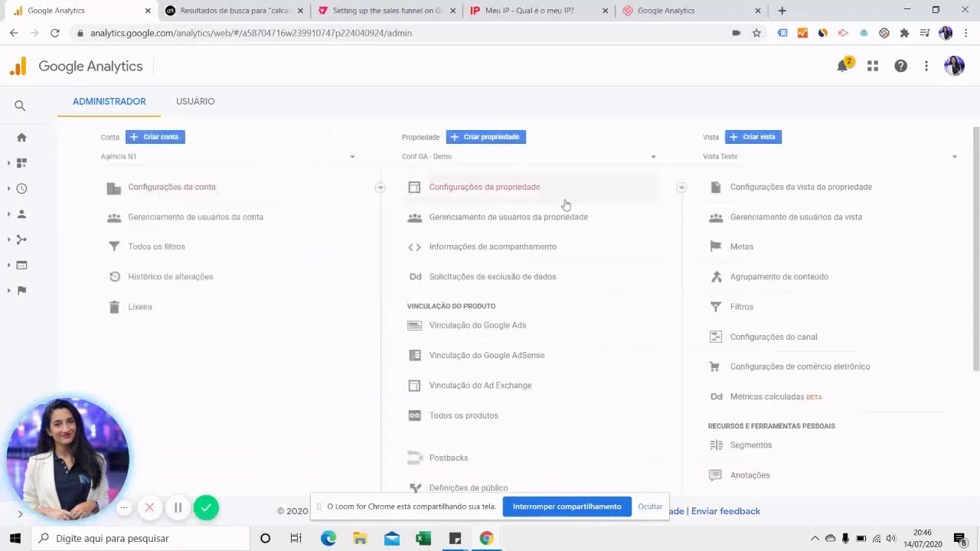Click Interromper compartilhamento button
The width and height of the screenshot is (980, 551).
coord(567,507)
